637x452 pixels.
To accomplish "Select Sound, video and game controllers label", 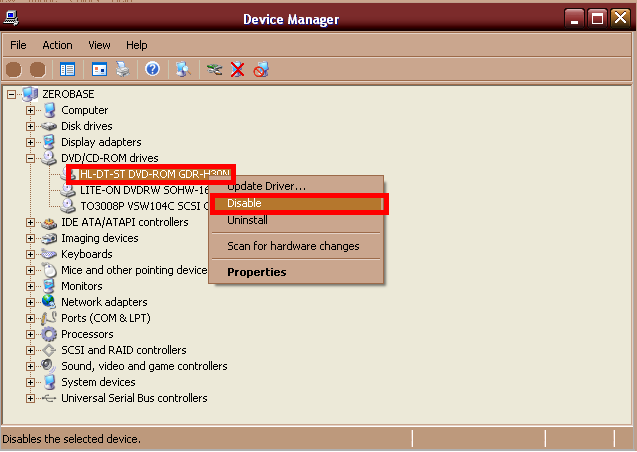I will point(144,366).
